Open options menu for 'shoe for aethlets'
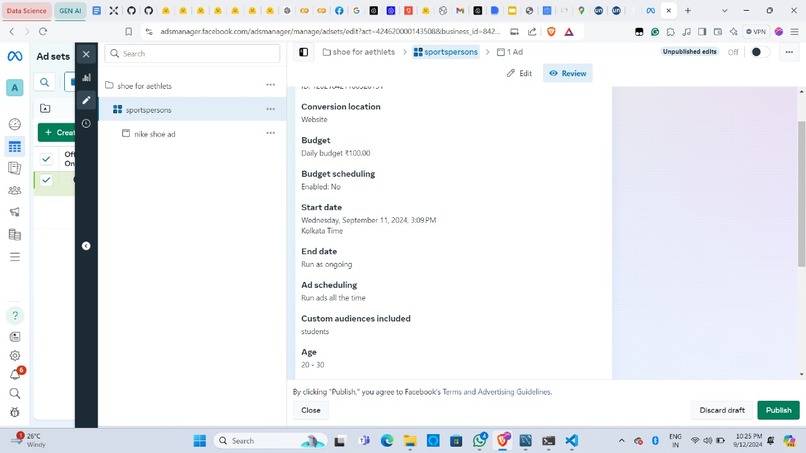Viewport: 806px width, 453px height. point(270,85)
